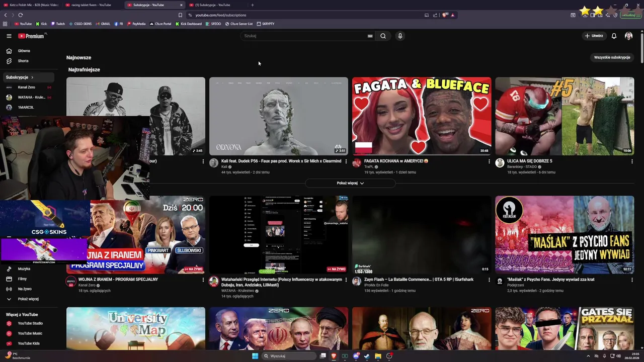Focus the Szukaj search field
Viewport: 644px width, 362px height.
click(x=308, y=36)
